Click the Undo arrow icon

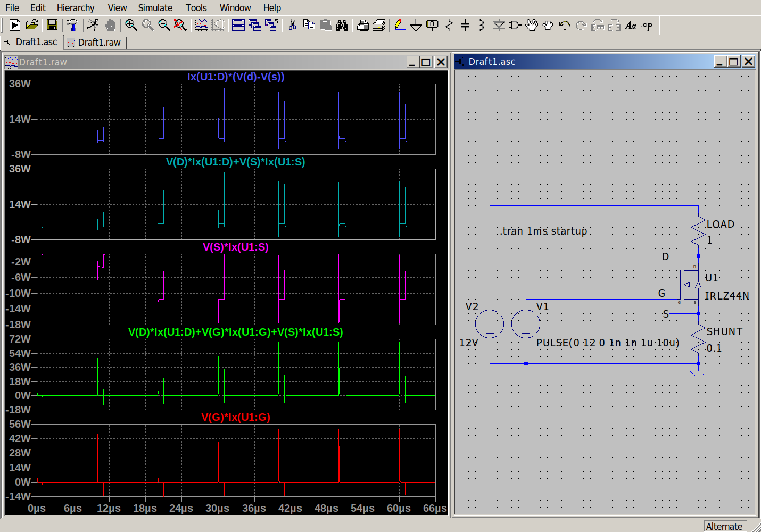coord(565,25)
